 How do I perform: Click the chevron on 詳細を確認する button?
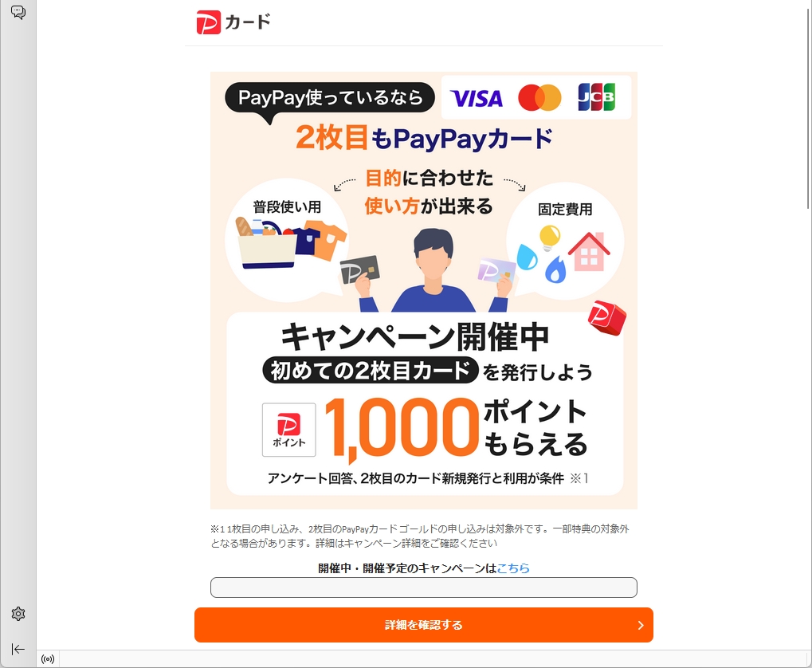(641, 625)
